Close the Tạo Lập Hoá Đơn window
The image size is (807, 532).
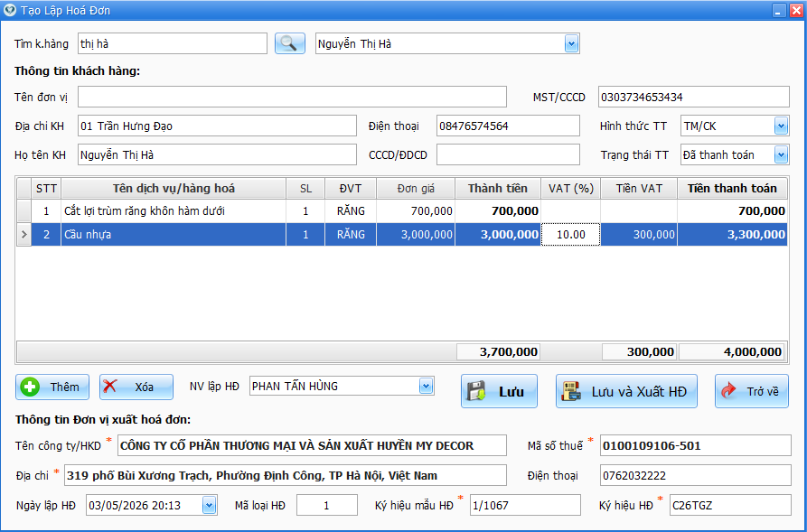(796, 10)
